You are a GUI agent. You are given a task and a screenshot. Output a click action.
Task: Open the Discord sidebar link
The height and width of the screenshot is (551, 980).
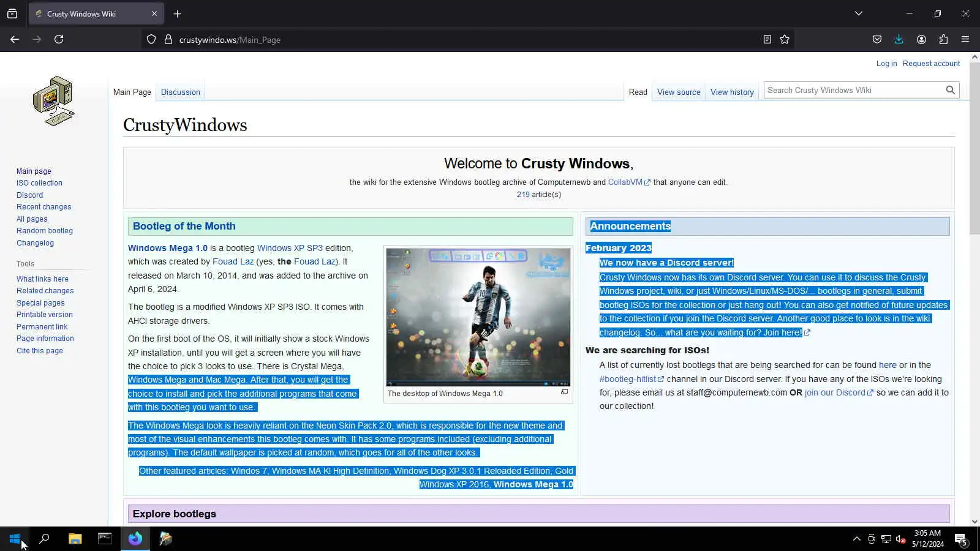click(29, 195)
